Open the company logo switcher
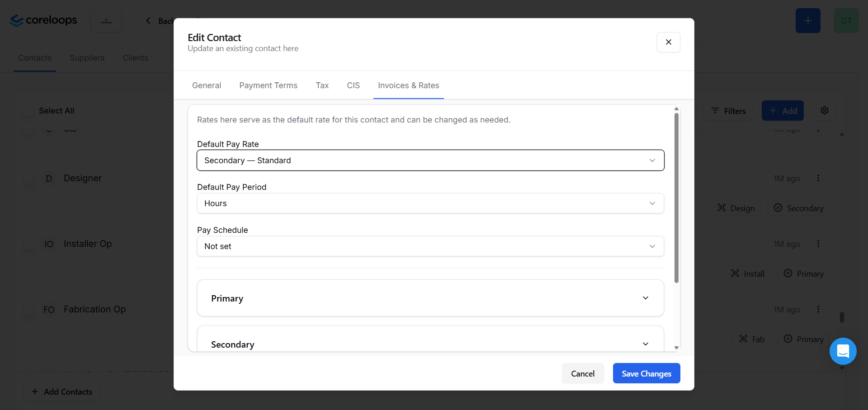This screenshot has height=410, width=868. click(106, 21)
